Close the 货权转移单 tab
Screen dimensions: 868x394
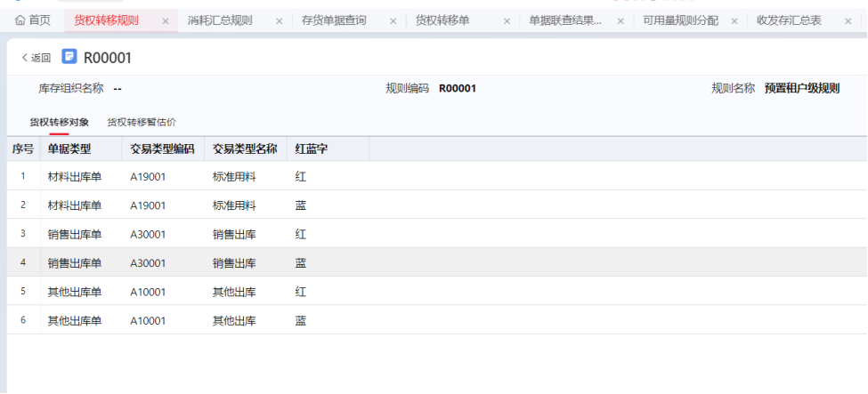coord(507,20)
